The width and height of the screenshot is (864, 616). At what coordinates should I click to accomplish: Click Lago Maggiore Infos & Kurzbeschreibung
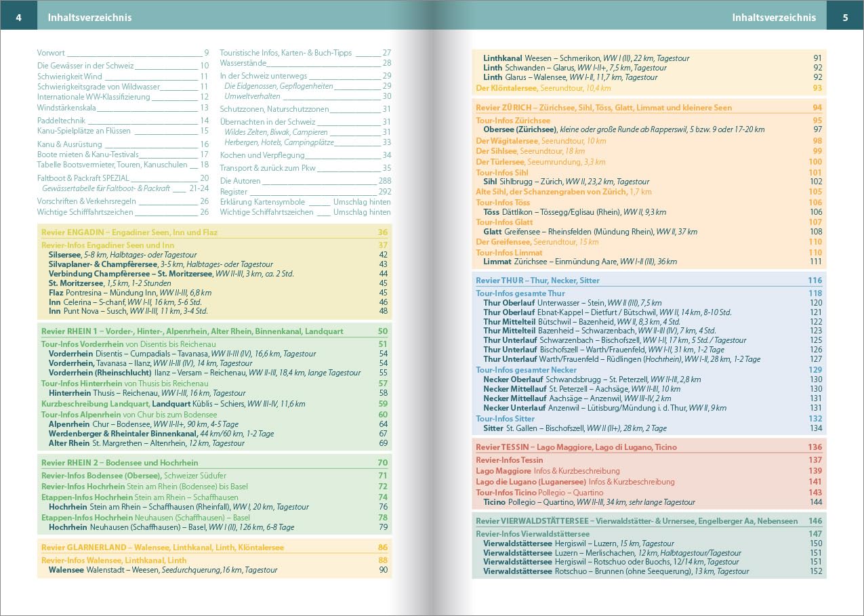point(548,471)
